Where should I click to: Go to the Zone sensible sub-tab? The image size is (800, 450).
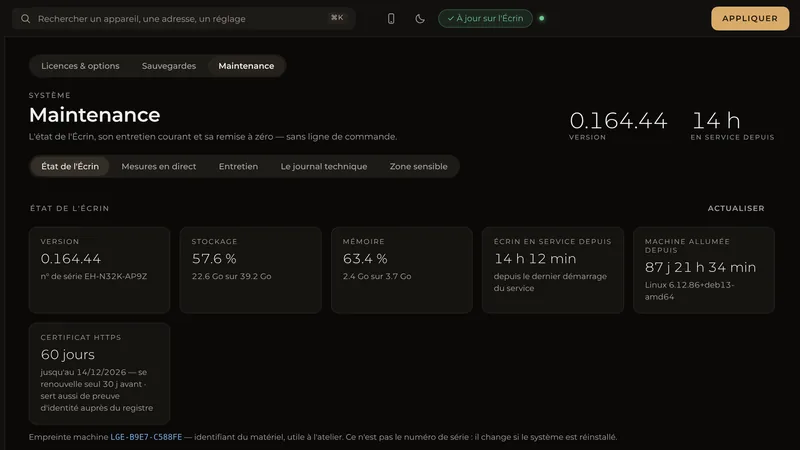pyautogui.click(x=418, y=166)
